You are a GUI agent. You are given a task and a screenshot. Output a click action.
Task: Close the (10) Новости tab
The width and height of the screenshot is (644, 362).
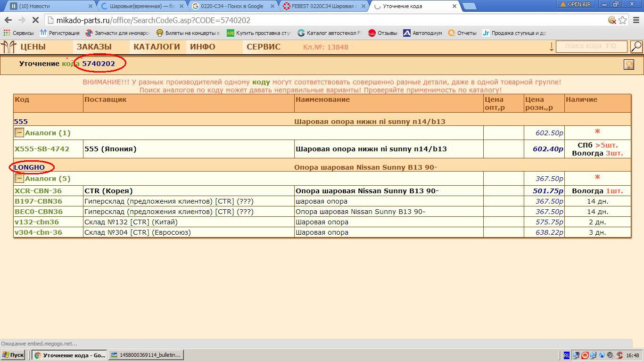pyautogui.click(x=91, y=6)
